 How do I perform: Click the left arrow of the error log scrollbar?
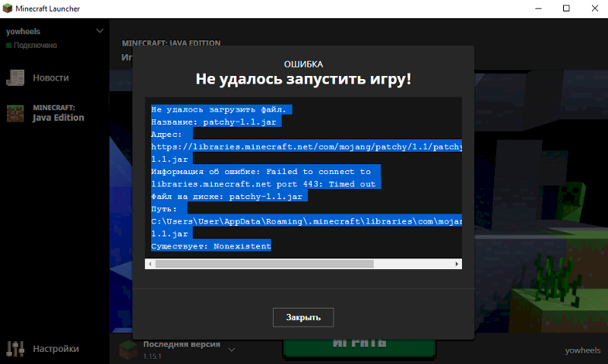tap(150, 264)
